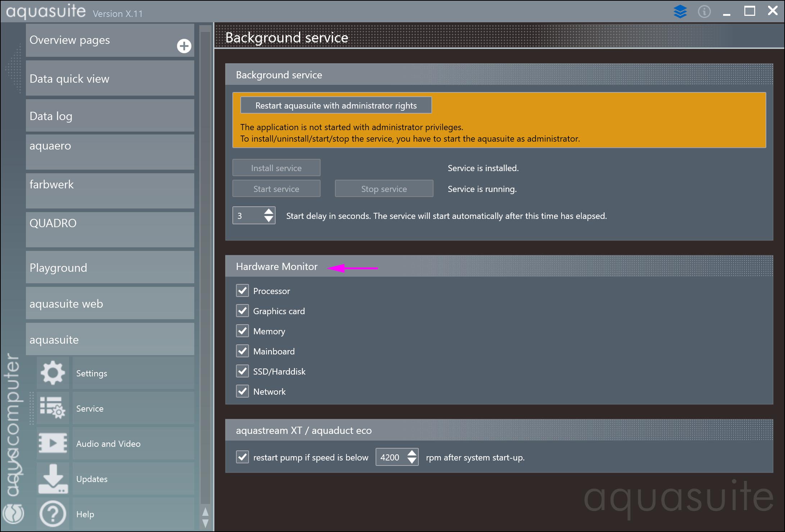Image resolution: width=785 pixels, height=532 pixels.
Task: Click the Audio and Video film icon
Action: pyautogui.click(x=53, y=443)
